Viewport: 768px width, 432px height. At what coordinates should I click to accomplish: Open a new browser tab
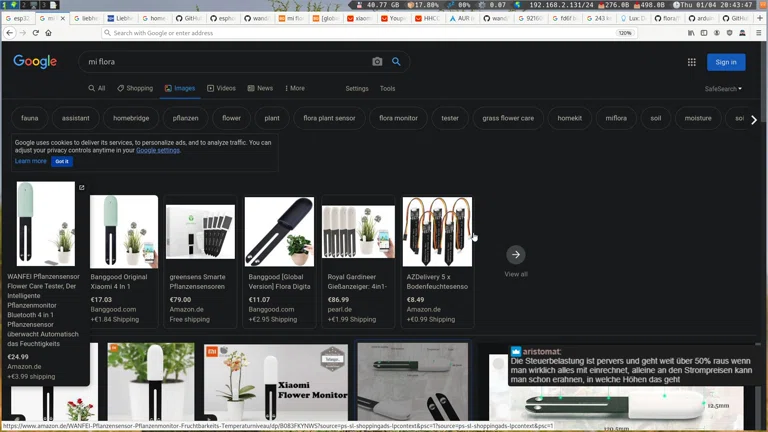tap(760, 18)
